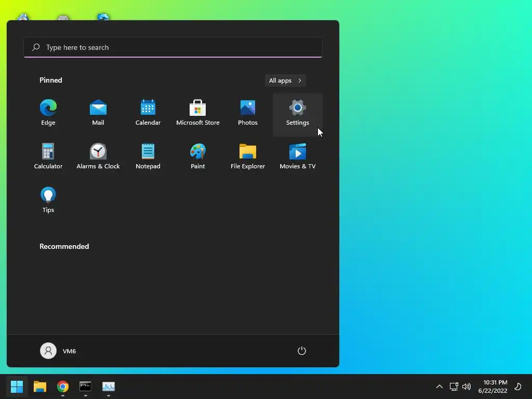Open the performance monitor taskbar app
The width and height of the screenshot is (532, 399).
[109, 387]
